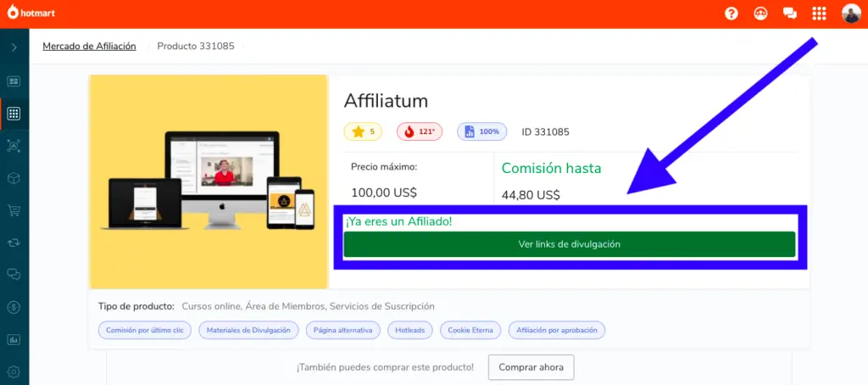Open the settings gear icon in sidebar
The height and width of the screenshot is (385, 868).
tap(14, 371)
